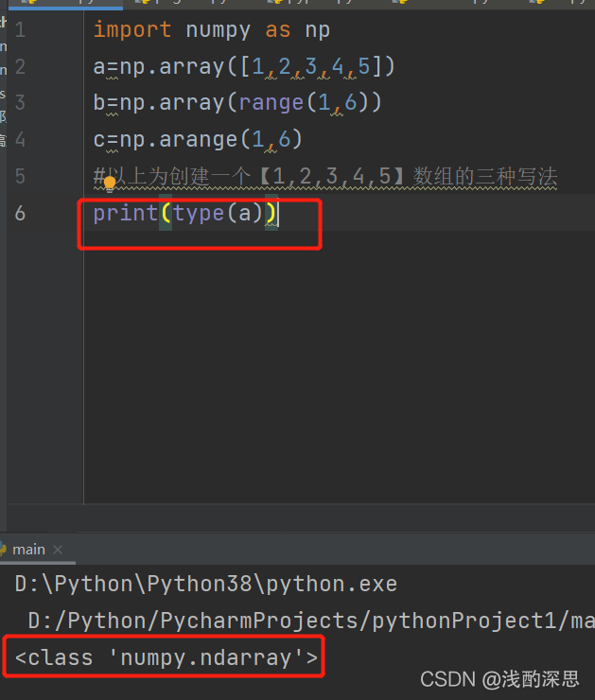This screenshot has width=595, height=700.
Task: Click line number 5 in gutter
Action: tap(20, 176)
